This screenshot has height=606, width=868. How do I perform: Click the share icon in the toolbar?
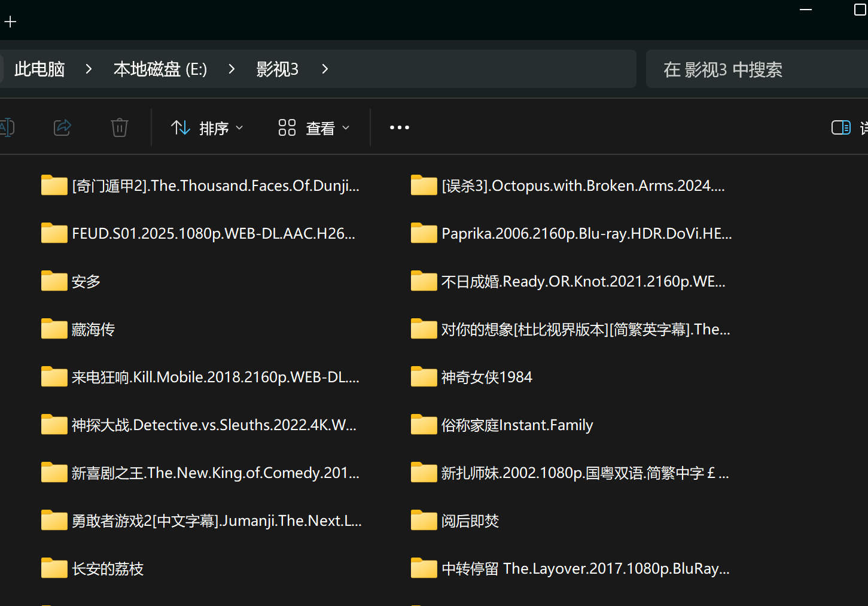point(63,127)
